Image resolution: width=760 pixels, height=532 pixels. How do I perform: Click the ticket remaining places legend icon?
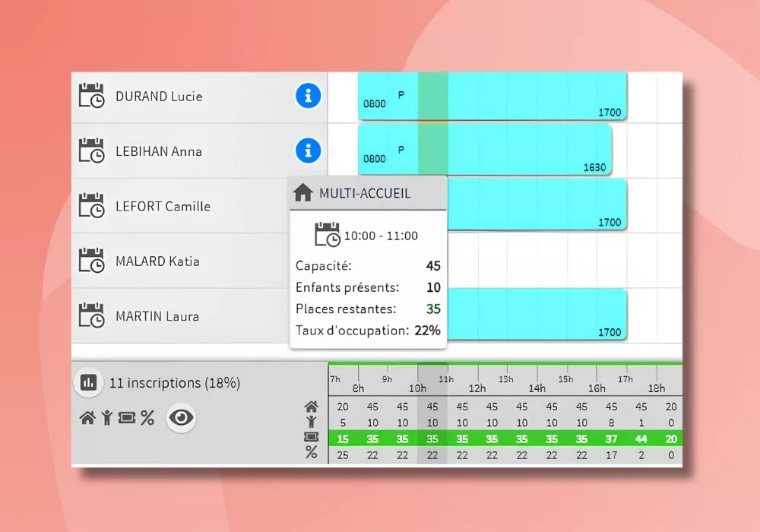[x=127, y=417]
